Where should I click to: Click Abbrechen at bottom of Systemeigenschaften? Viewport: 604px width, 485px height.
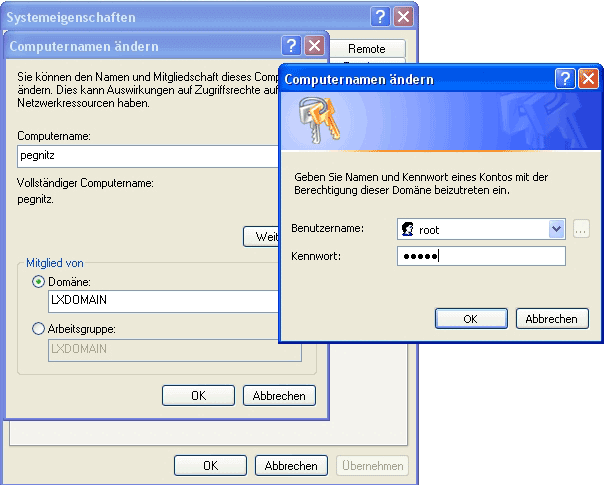coord(291,465)
